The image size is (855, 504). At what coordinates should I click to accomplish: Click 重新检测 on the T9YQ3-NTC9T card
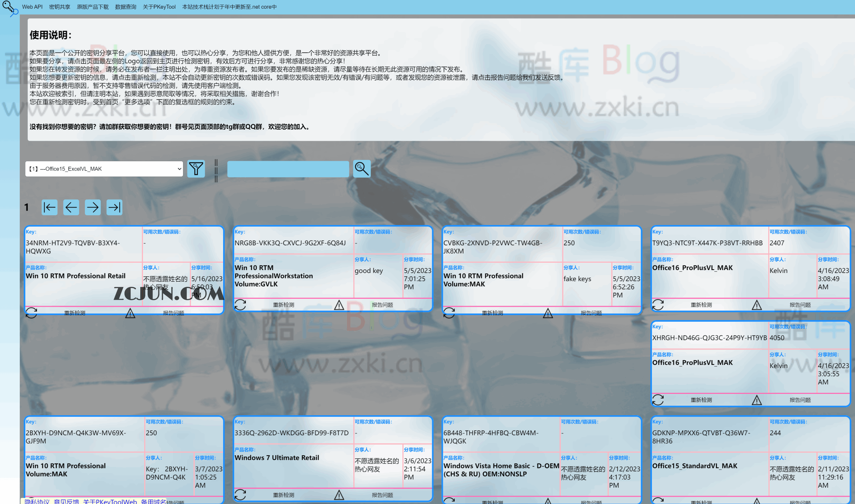(701, 305)
